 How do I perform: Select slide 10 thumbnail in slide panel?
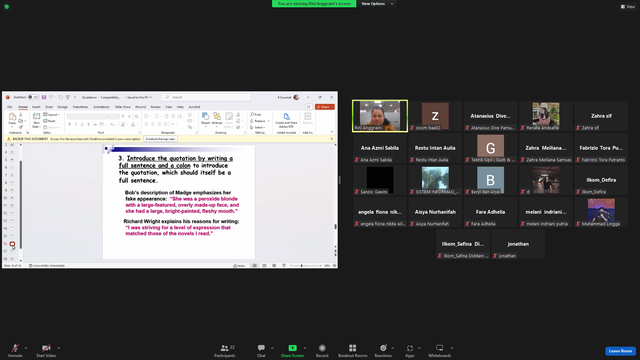12,198
